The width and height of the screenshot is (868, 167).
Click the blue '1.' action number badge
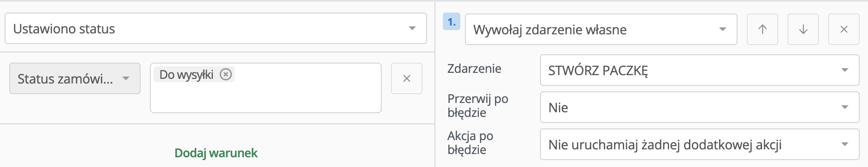coord(452,22)
